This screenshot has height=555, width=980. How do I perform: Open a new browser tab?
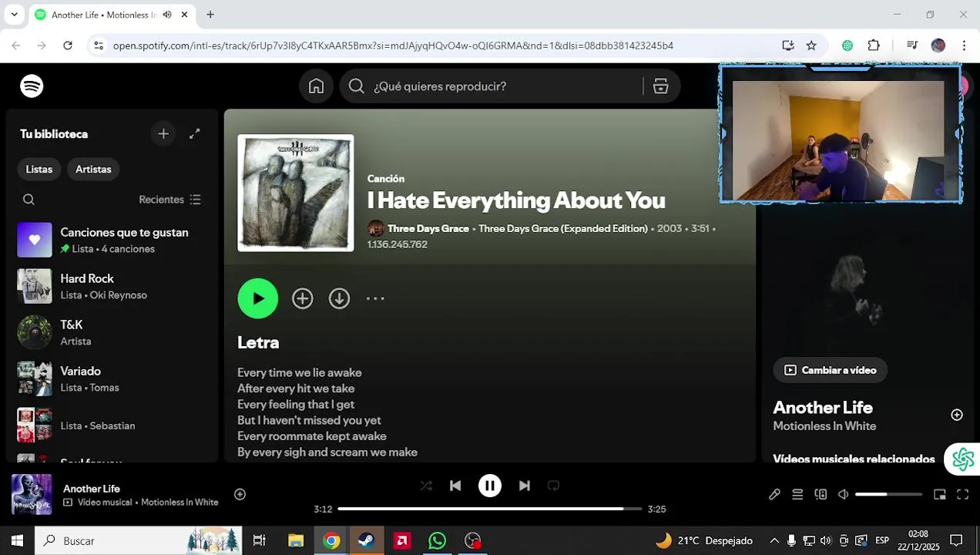pyautogui.click(x=210, y=15)
